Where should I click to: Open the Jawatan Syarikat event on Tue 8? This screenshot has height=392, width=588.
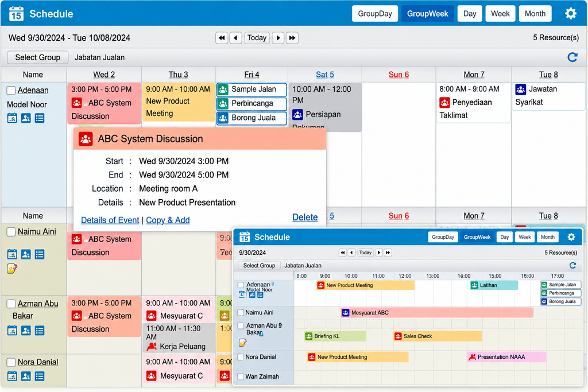pyautogui.click(x=548, y=96)
